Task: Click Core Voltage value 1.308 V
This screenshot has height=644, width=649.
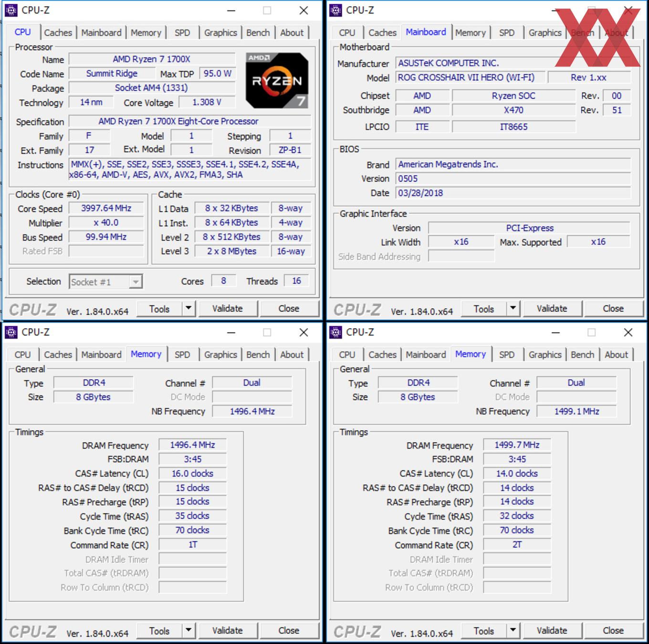Action: (x=207, y=102)
